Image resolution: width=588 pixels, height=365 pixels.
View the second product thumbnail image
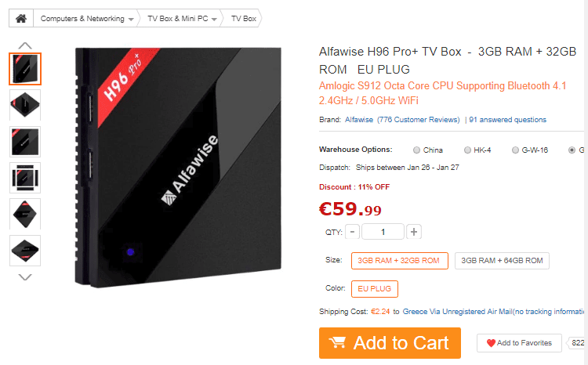(25, 105)
